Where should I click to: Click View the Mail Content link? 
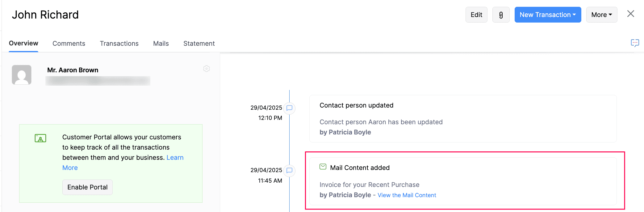coord(407,195)
